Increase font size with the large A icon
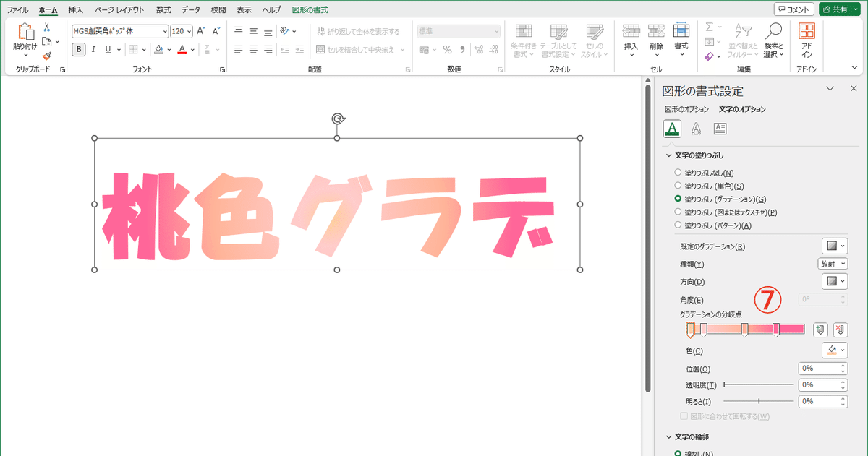868x456 pixels. tap(201, 31)
